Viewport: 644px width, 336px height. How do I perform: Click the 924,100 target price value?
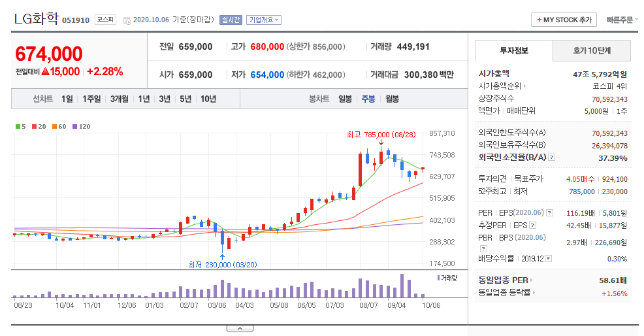[615, 179]
